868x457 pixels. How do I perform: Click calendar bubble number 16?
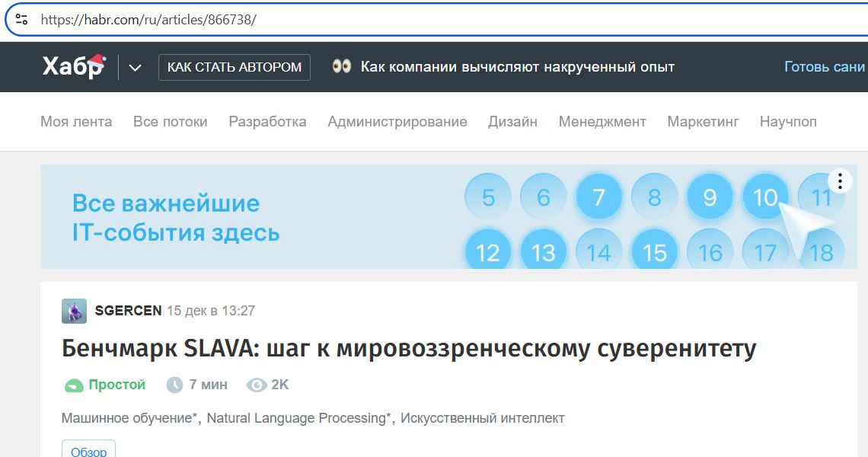point(710,251)
